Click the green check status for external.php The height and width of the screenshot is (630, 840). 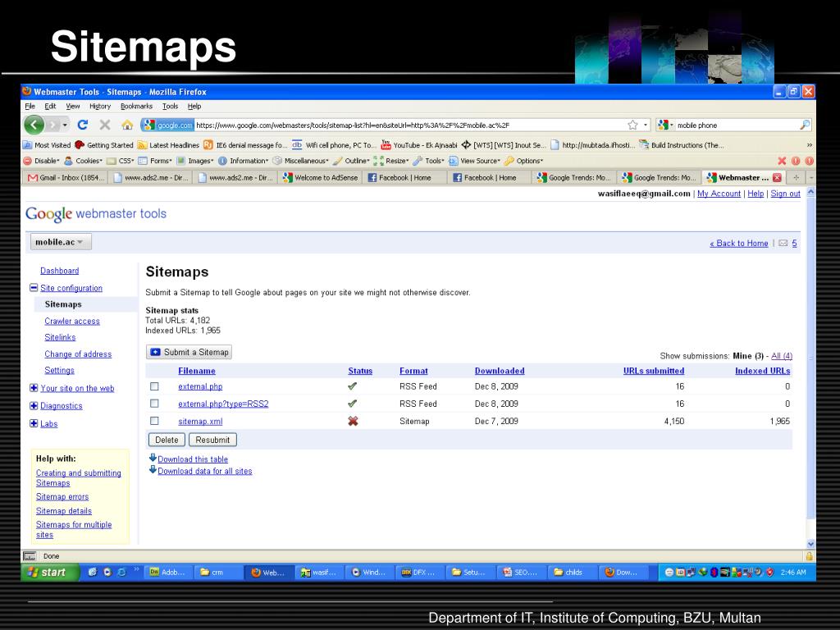point(353,386)
